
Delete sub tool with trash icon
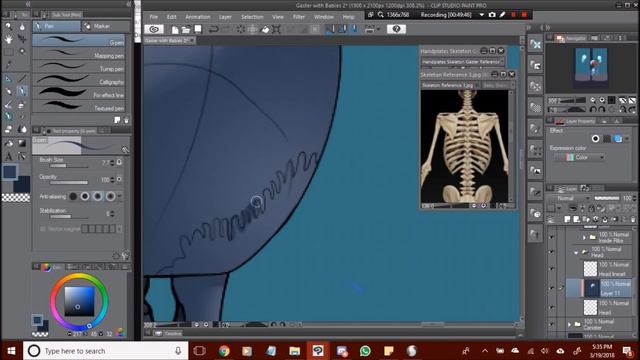tap(126, 120)
